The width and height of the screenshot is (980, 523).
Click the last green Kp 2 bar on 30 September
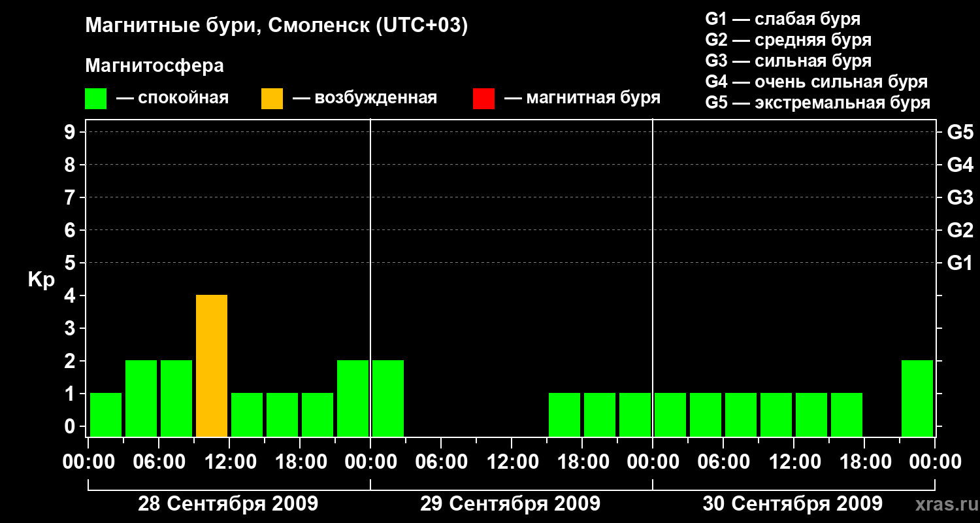click(917, 398)
